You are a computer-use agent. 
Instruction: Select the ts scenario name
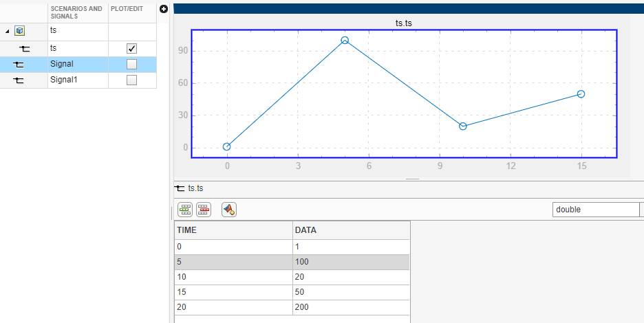(54, 30)
